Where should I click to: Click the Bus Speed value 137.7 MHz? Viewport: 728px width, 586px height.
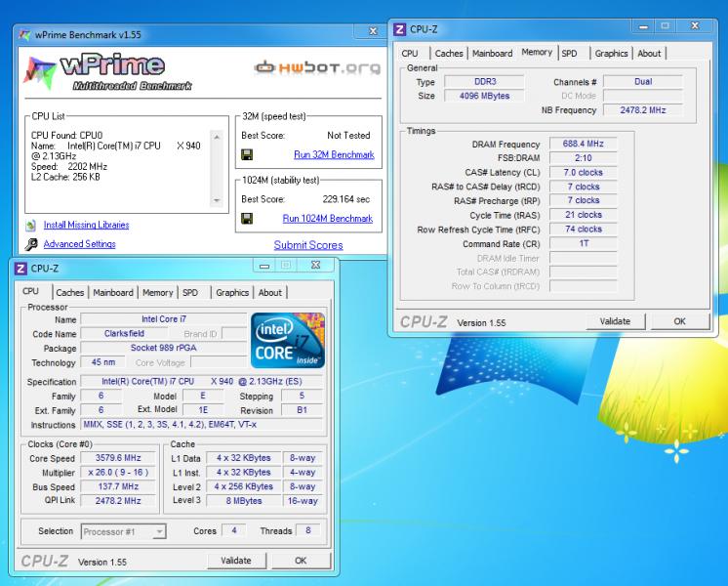[118, 486]
